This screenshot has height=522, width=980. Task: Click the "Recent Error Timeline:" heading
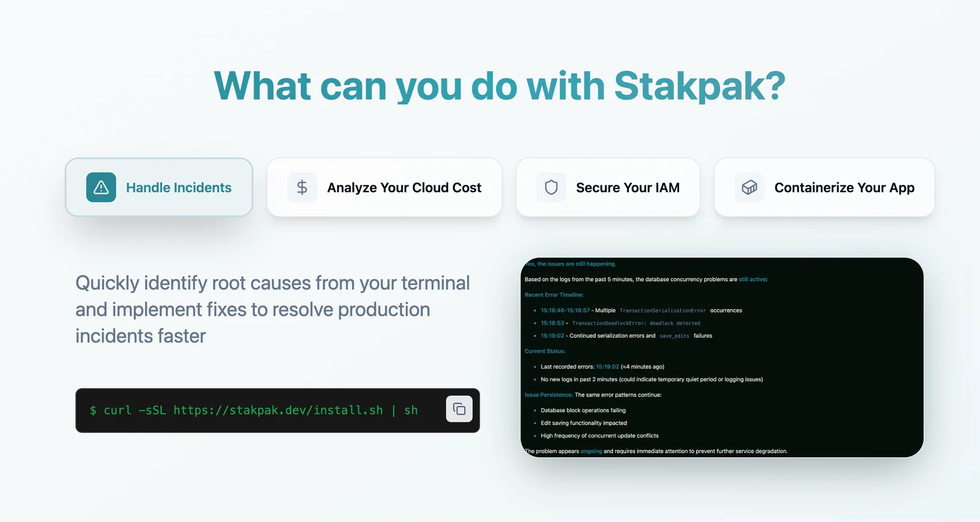click(x=554, y=295)
